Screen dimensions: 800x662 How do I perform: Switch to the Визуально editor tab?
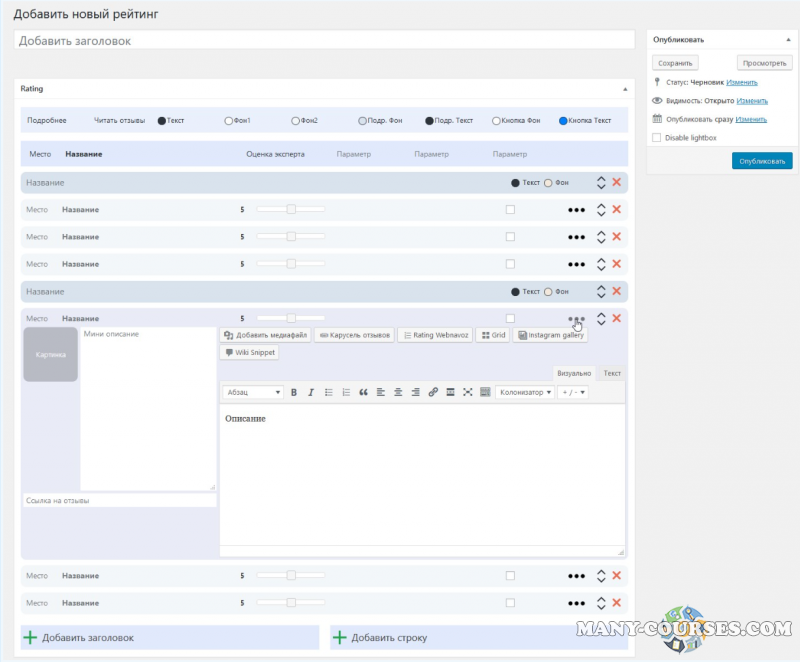574,373
